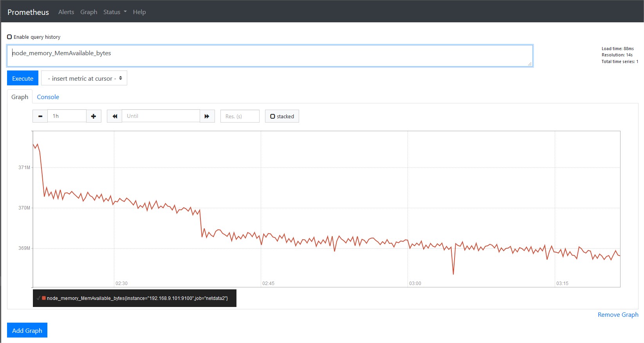Click the 371M y-axis label
The width and height of the screenshot is (644, 343).
click(x=24, y=168)
